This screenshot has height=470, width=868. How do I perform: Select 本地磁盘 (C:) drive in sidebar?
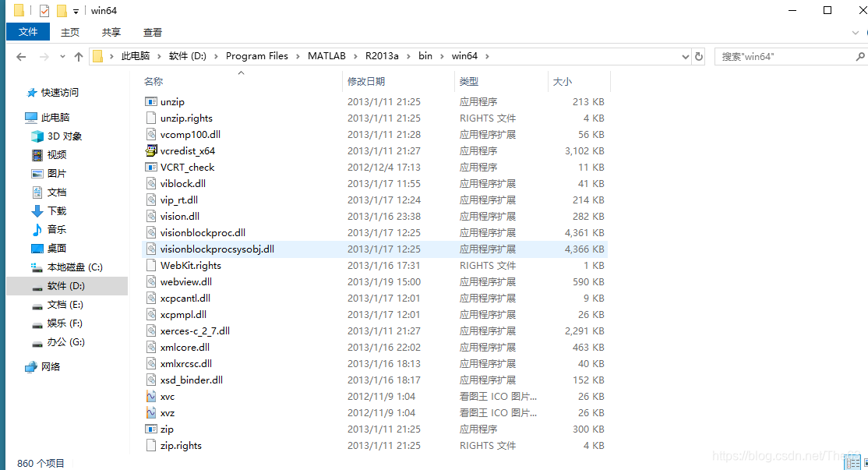tap(75, 267)
